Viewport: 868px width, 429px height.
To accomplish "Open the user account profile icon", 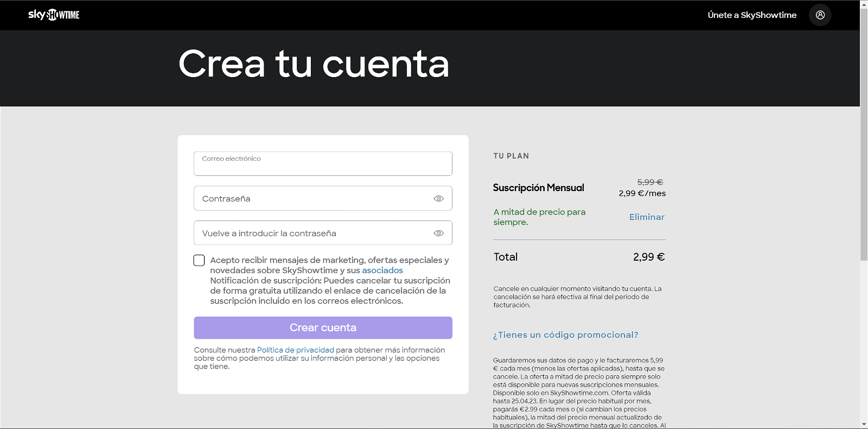I will 820,15.
